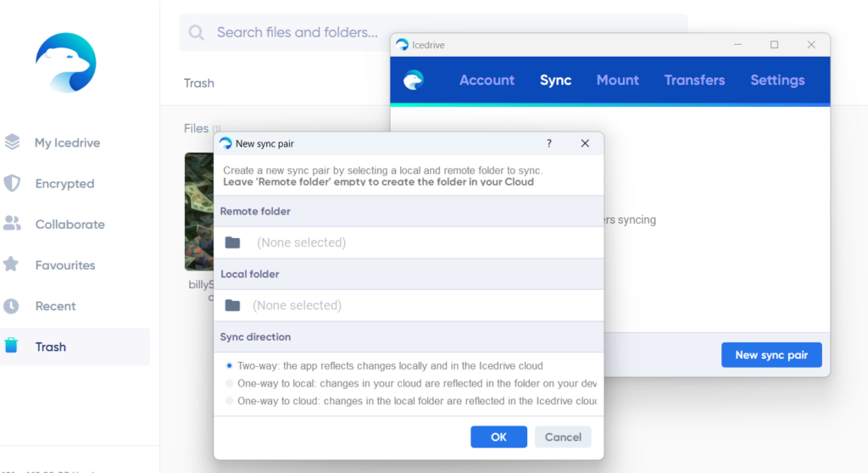The width and height of the screenshot is (868, 473).
Task: Click the Encrypted shield icon
Action: [12, 183]
